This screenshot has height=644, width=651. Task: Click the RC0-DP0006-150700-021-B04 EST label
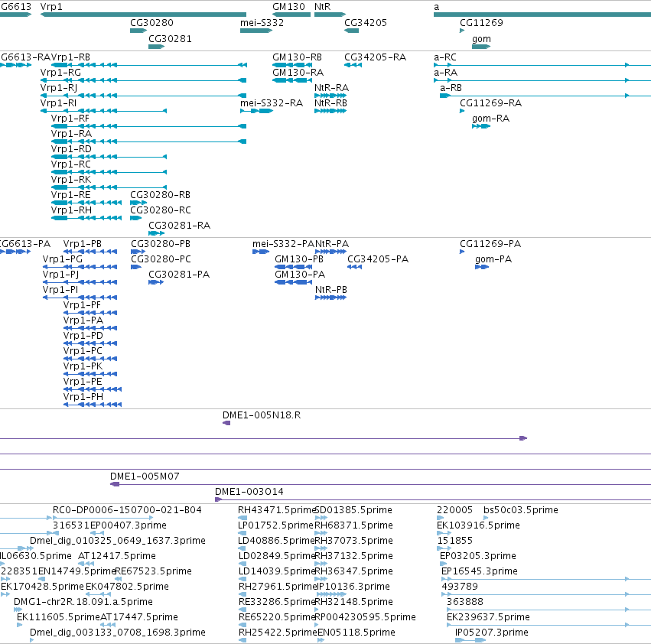tap(127, 510)
